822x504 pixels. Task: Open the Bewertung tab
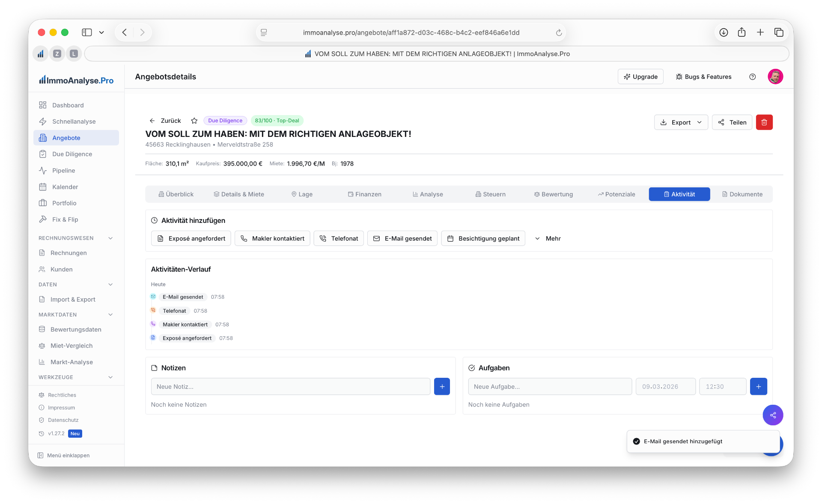tap(553, 194)
